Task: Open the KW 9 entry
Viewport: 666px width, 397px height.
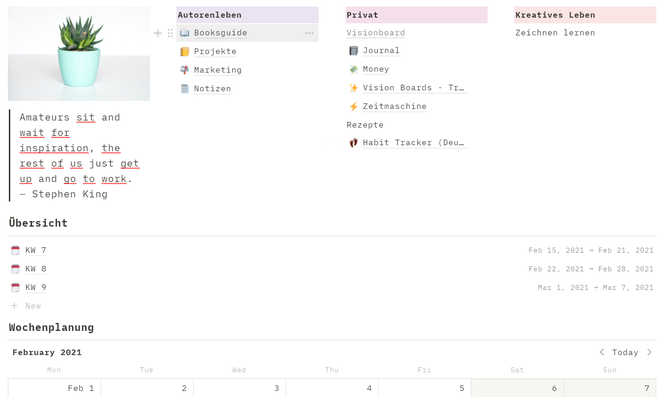Action: click(36, 287)
